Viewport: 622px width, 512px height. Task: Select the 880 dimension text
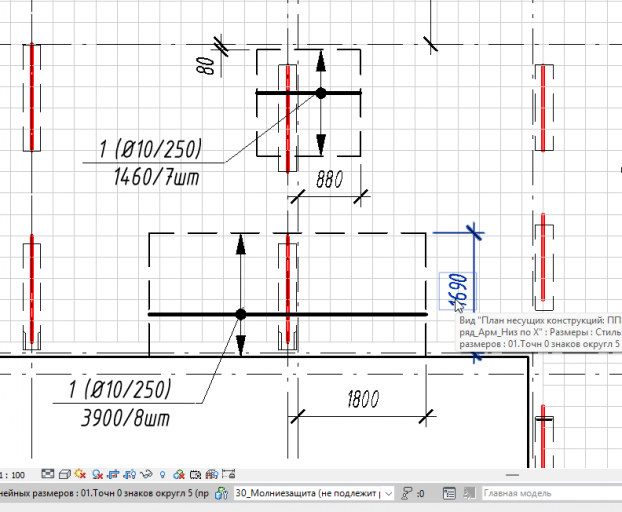(x=330, y=179)
